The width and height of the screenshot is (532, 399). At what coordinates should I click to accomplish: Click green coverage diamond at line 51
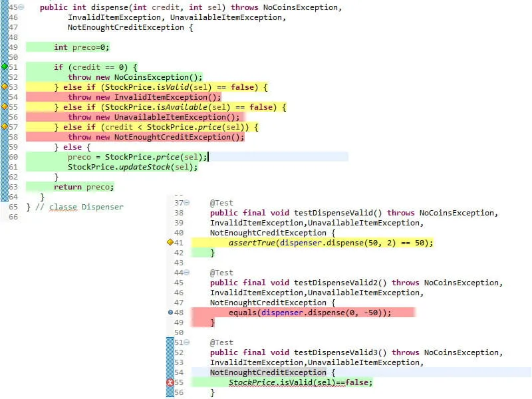pyautogui.click(x=5, y=66)
